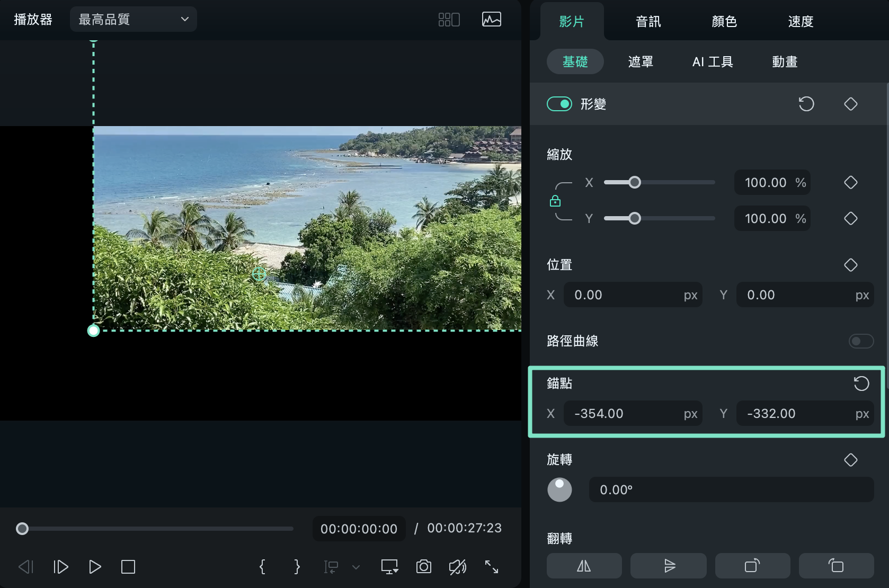889x588 pixels.
Task: Switch to the 遮罩 sub-tab
Action: 640,62
